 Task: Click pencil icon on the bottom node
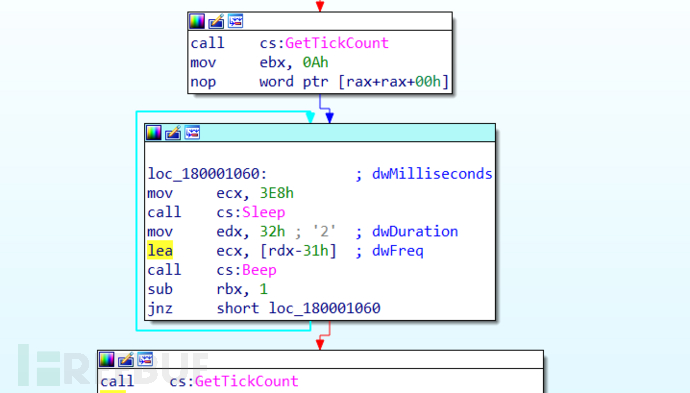click(x=126, y=360)
